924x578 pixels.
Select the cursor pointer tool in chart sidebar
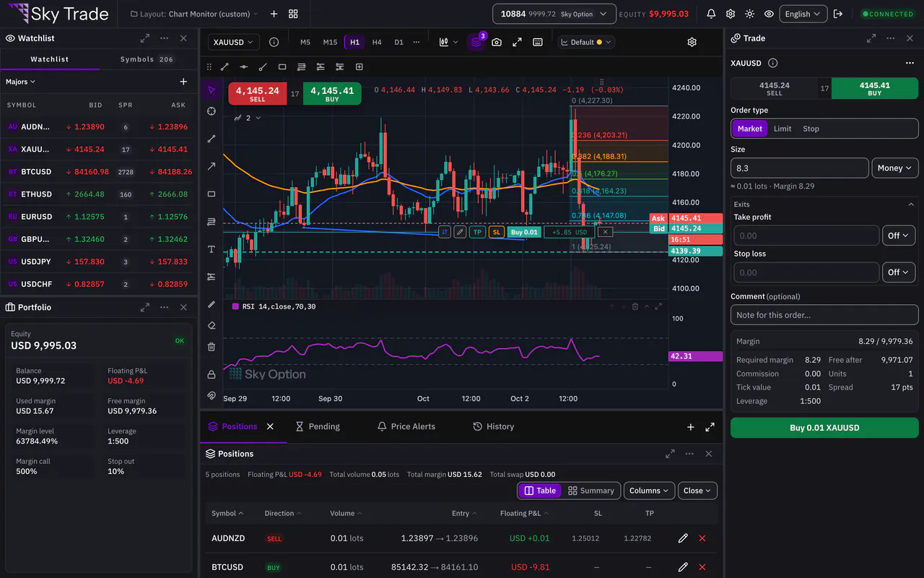pos(212,90)
